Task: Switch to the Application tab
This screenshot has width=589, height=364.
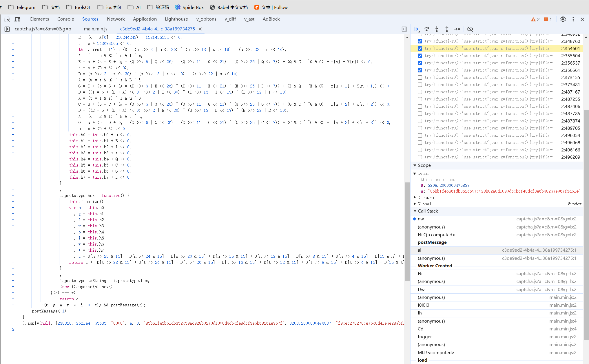Action: 145,19
